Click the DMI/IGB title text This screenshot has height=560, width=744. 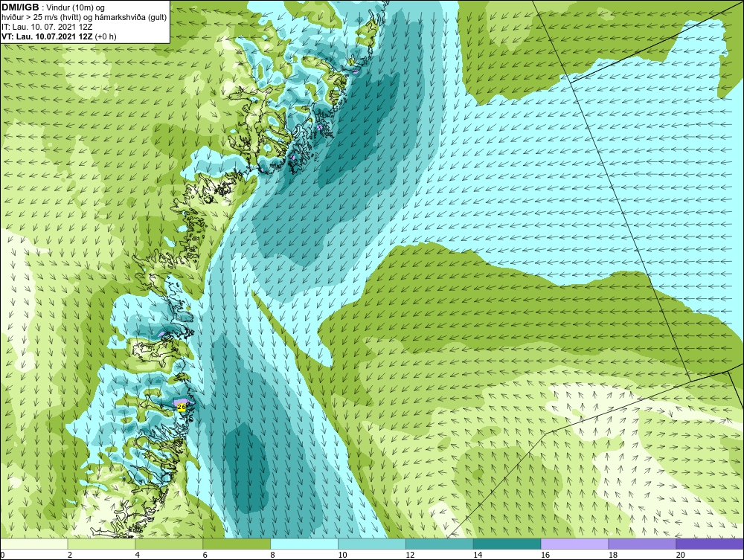tap(20, 7)
